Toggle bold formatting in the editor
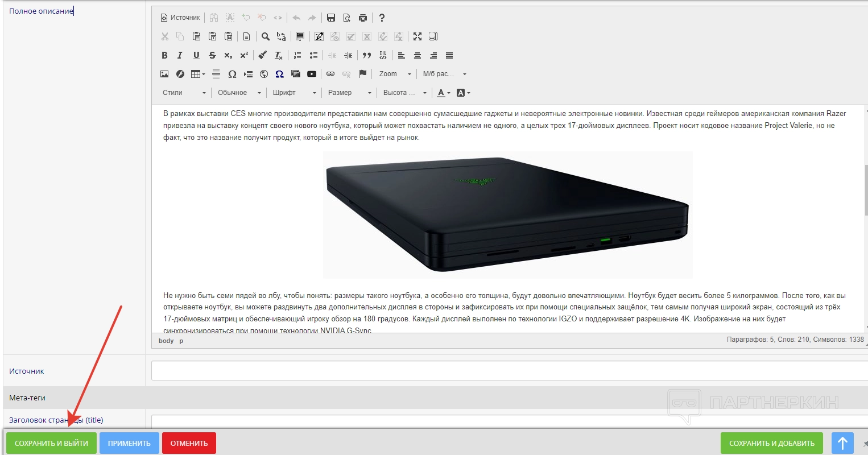Image resolution: width=868 pixels, height=455 pixels. 164,55
